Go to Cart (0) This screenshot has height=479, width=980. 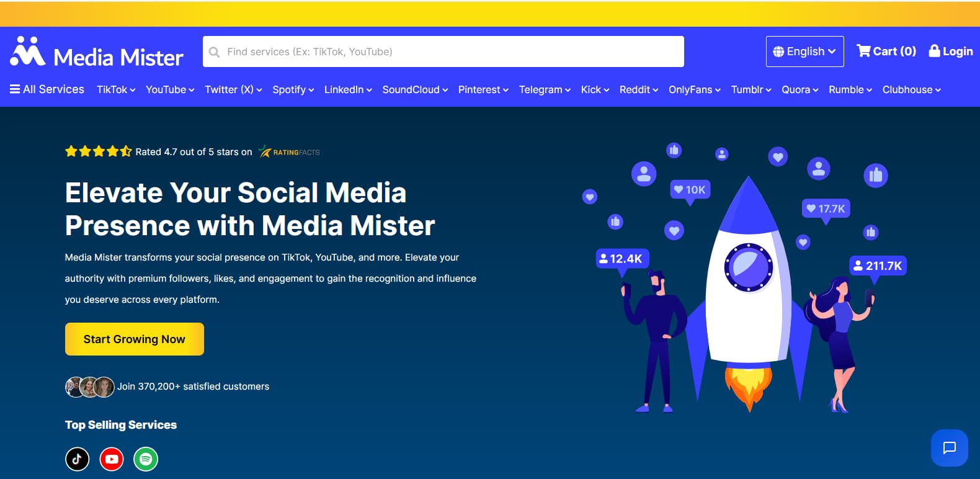click(x=886, y=51)
